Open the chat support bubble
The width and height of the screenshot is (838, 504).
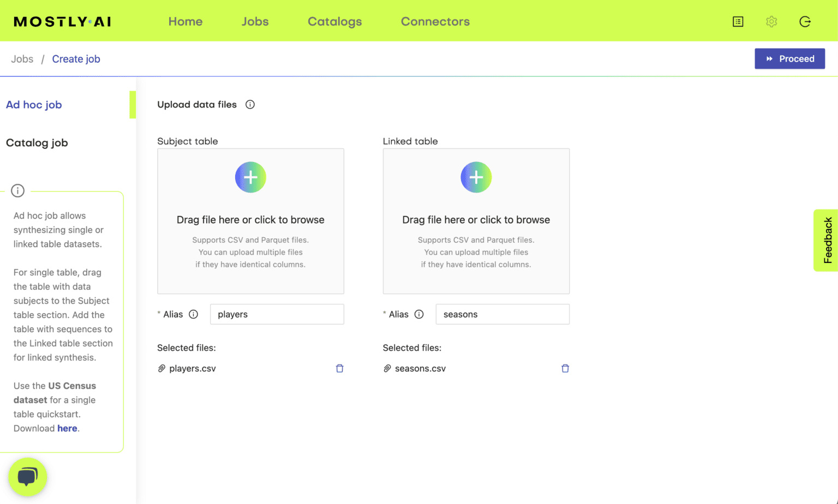click(x=27, y=477)
